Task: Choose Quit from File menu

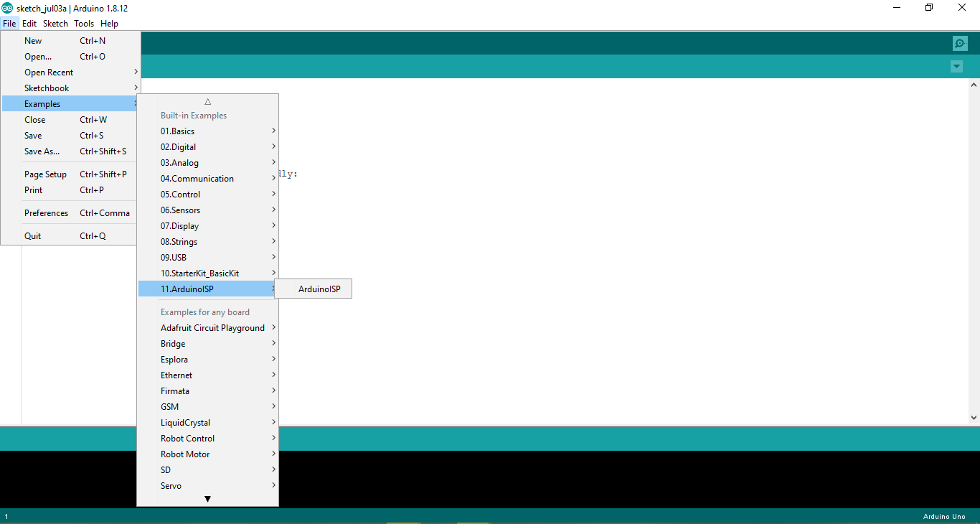Action: coord(70,236)
